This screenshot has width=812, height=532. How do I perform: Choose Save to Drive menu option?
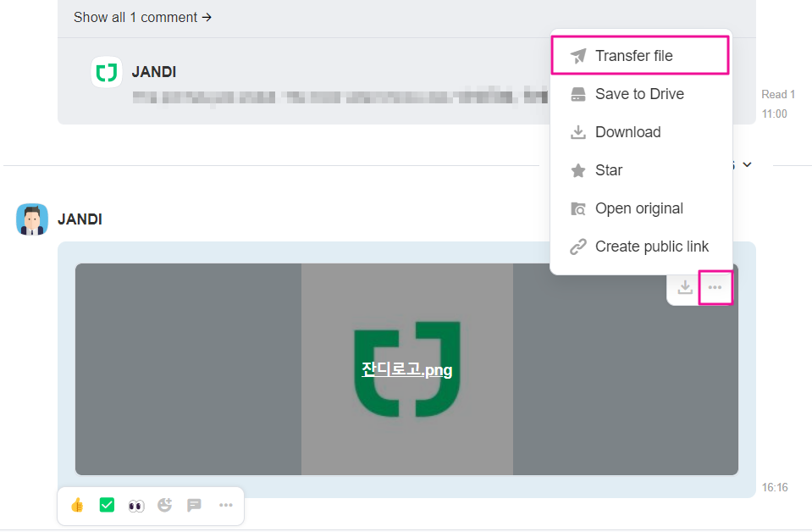641,94
